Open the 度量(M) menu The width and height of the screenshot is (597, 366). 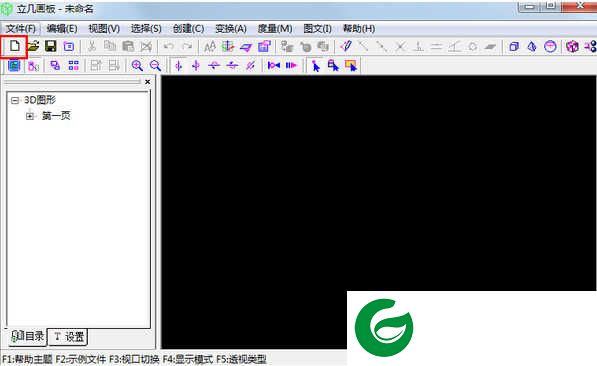coord(275,29)
